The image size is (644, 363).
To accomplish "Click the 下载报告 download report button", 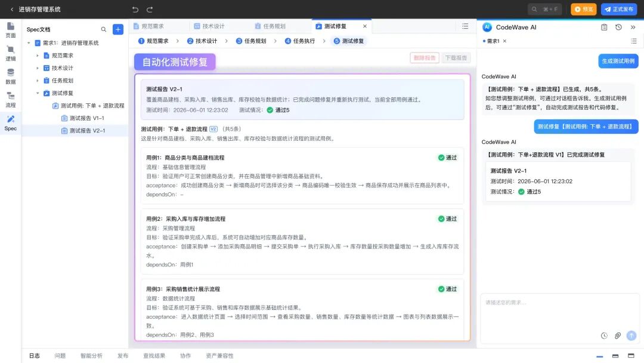I will point(456,58).
